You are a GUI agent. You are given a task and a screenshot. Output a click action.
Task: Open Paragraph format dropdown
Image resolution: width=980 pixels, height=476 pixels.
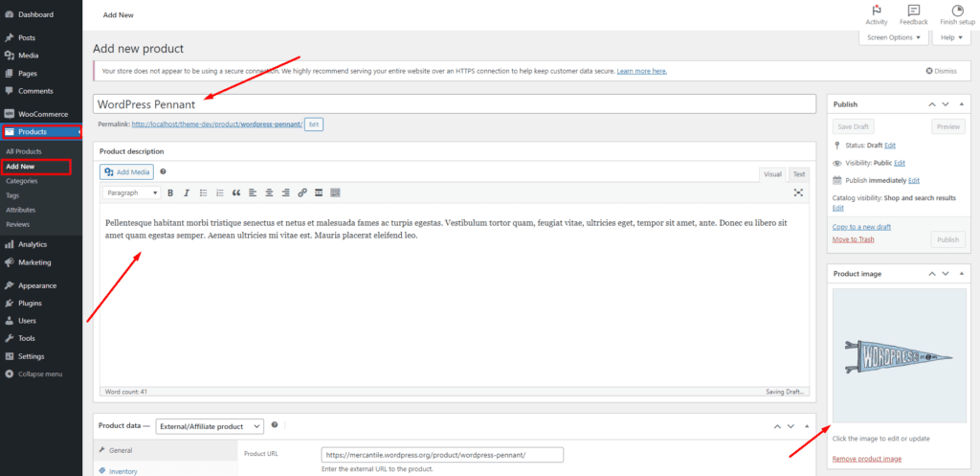pos(131,193)
